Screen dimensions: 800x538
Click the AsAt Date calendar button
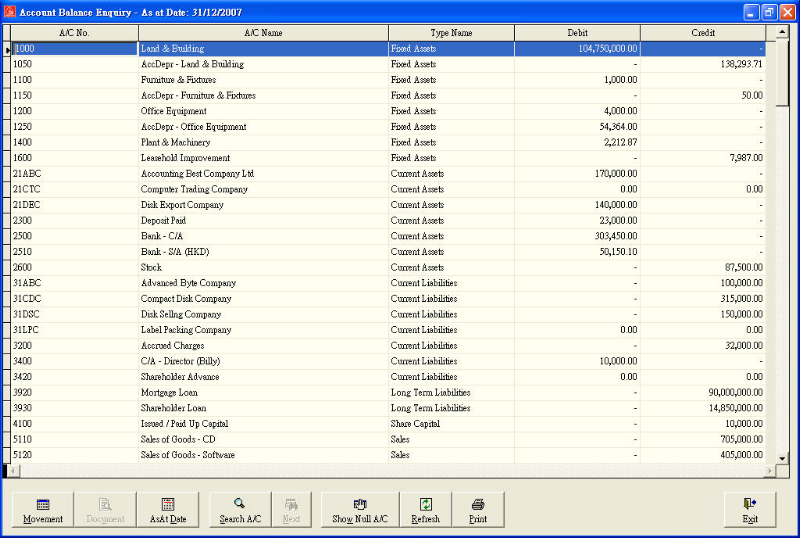point(168,509)
